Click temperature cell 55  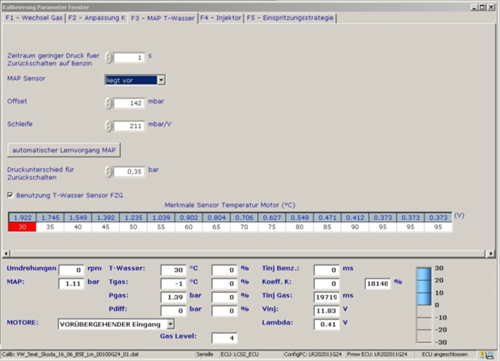click(x=161, y=227)
